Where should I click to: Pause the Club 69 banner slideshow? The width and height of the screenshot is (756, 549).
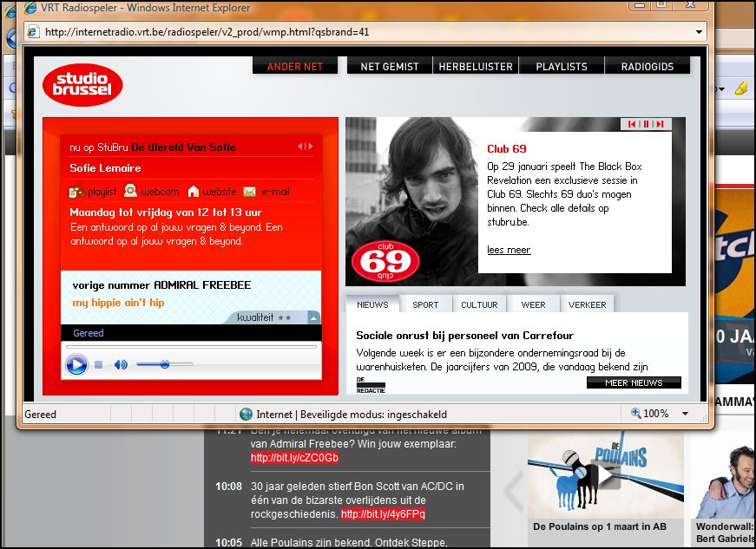(x=646, y=124)
